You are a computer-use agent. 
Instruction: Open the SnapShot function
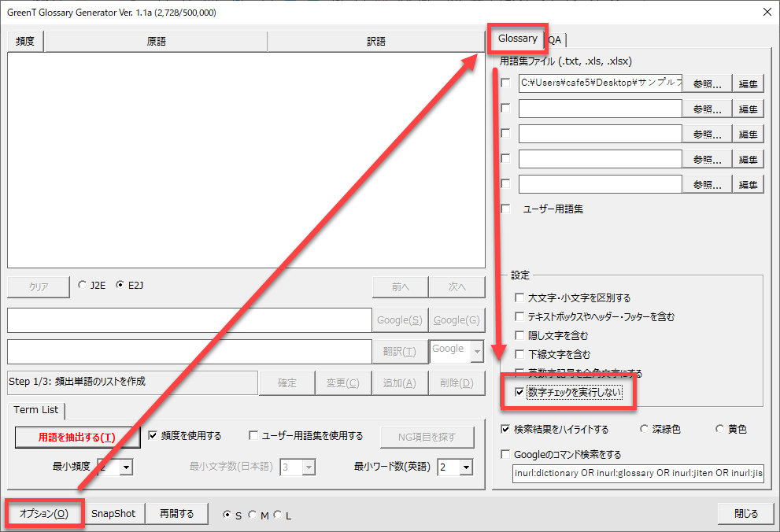click(113, 514)
